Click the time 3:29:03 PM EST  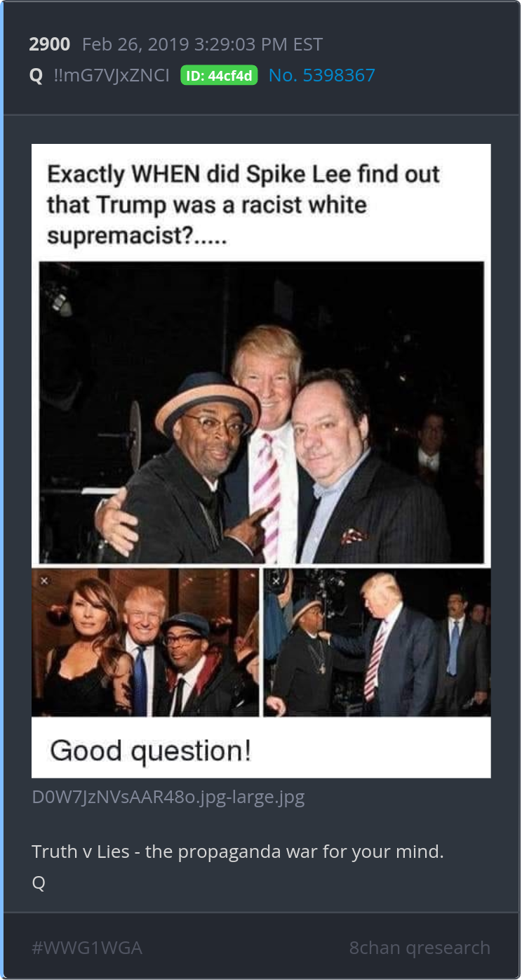257,44
